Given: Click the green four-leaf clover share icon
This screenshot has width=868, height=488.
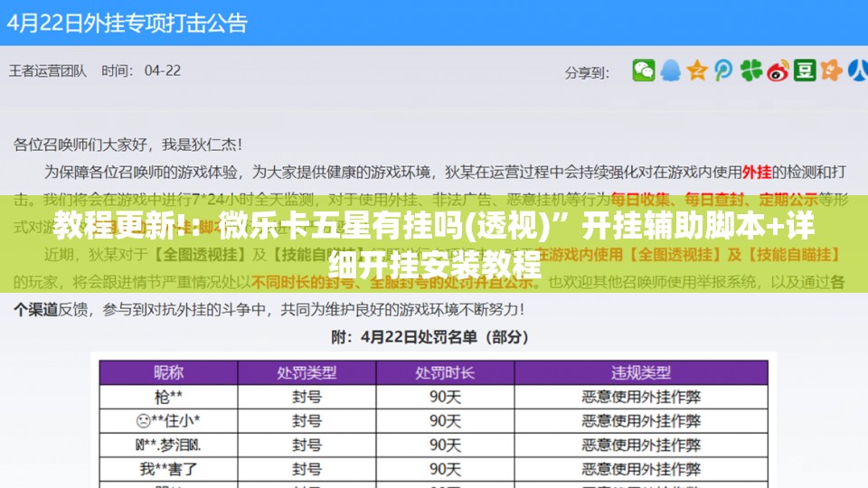Looking at the screenshot, I should [x=750, y=70].
